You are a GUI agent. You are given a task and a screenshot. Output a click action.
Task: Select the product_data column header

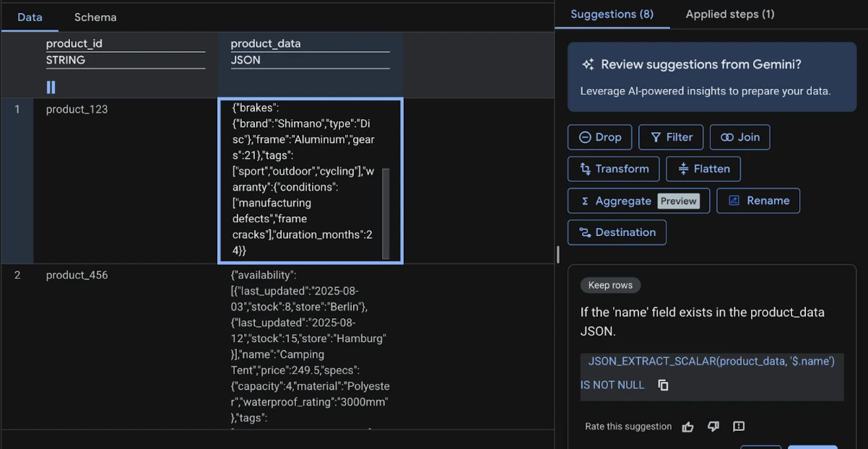point(266,43)
